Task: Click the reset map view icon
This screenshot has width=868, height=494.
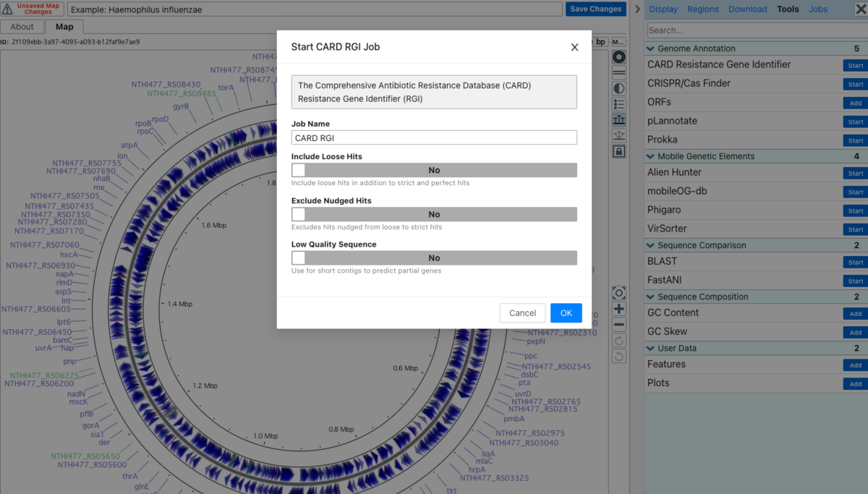Action: click(x=618, y=293)
